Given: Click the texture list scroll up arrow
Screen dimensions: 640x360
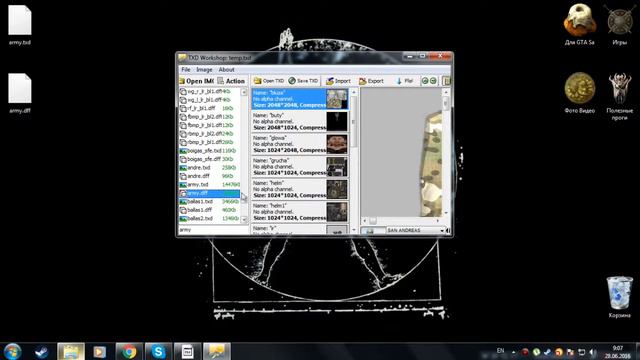Looking at the screenshot, I should [353, 92].
